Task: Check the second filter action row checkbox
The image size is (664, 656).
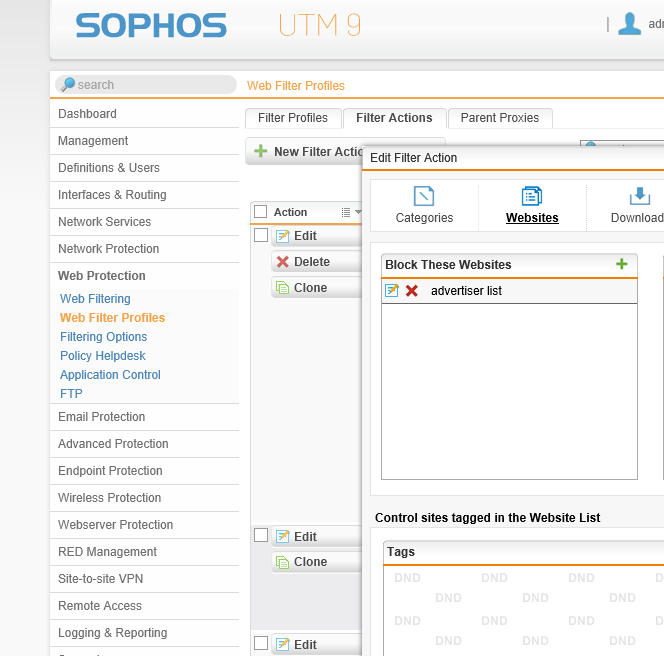Action: [x=261, y=536]
